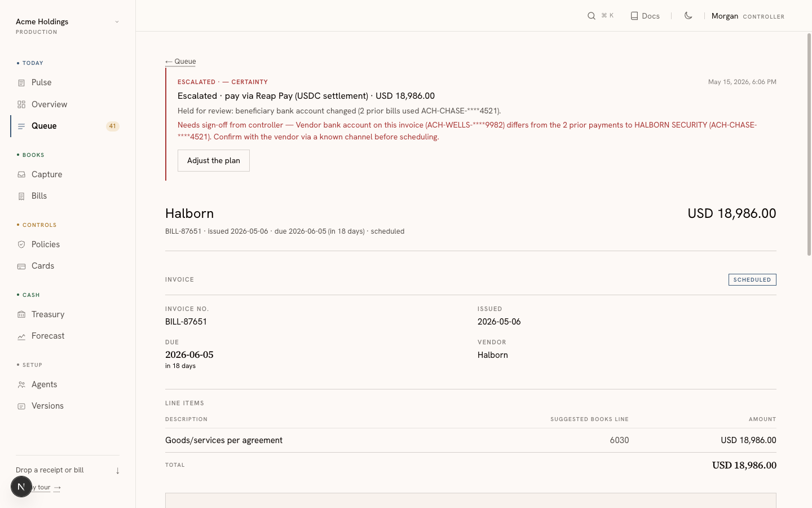Viewport: 812px width, 508px height.
Task: Click the issued date 2026-05-06 value
Action: 499,322
